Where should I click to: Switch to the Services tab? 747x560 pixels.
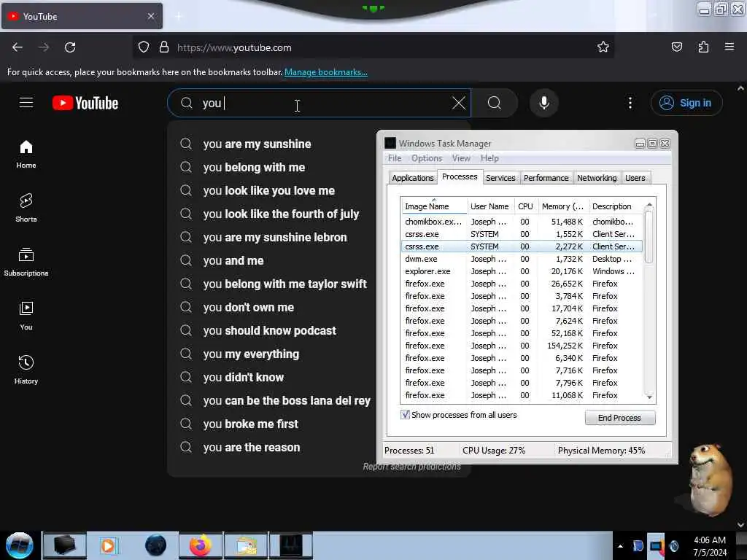tap(500, 178)
